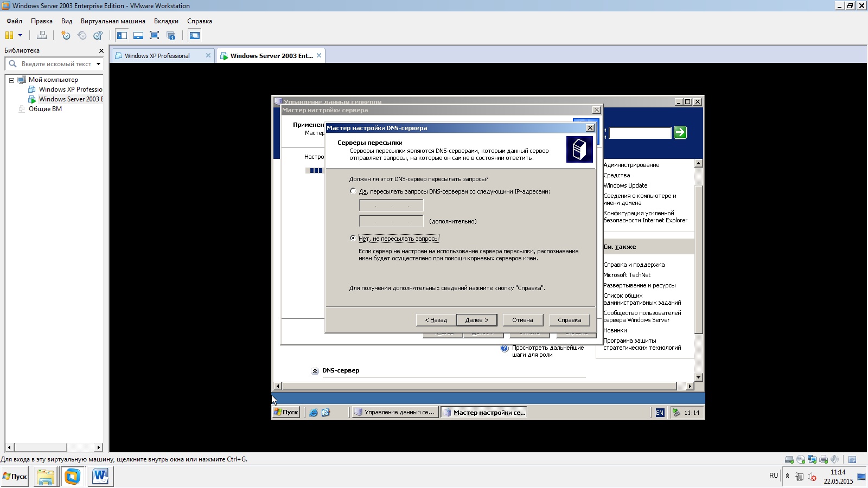
Task: Open the snapshot manager icon
Action: tap(98, 35)
